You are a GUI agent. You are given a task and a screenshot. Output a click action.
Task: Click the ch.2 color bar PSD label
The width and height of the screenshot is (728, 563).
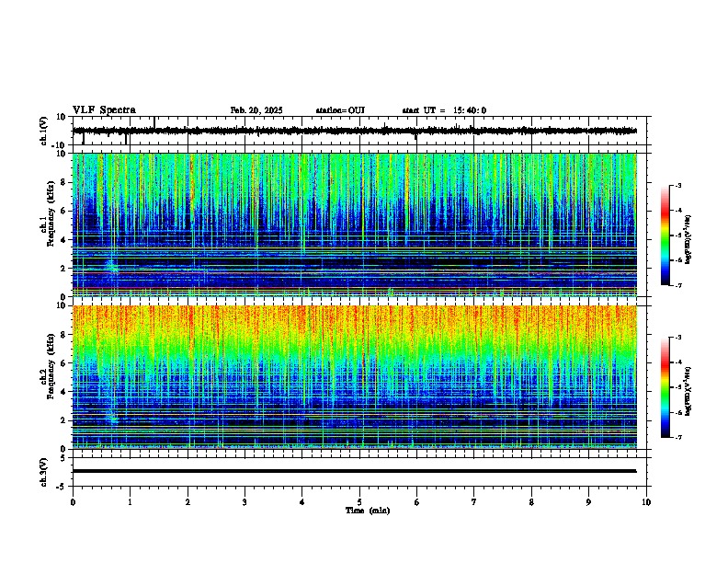(688, 391)
